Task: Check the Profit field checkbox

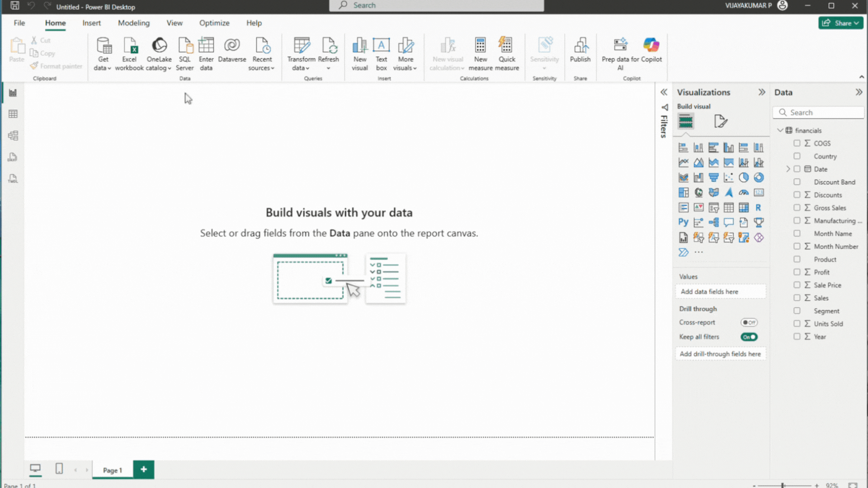Action: pyautogui.click(x=797, y=272)
